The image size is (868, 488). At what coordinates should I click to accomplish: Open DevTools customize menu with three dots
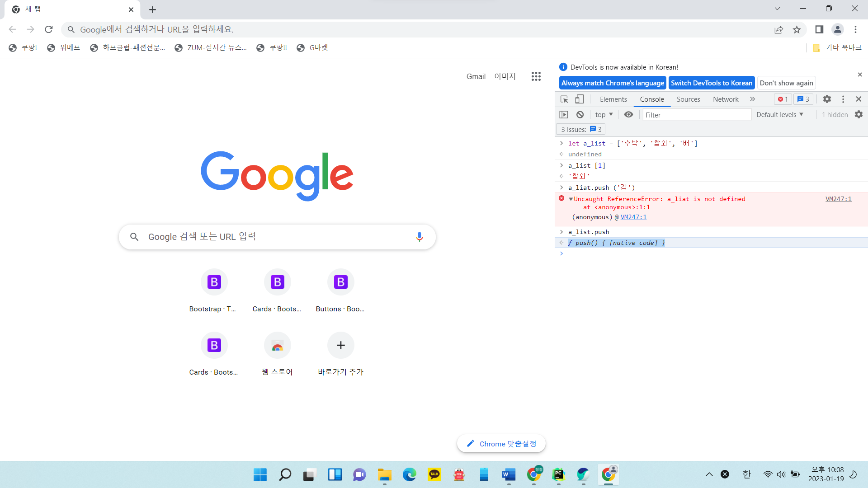point(843,99)
